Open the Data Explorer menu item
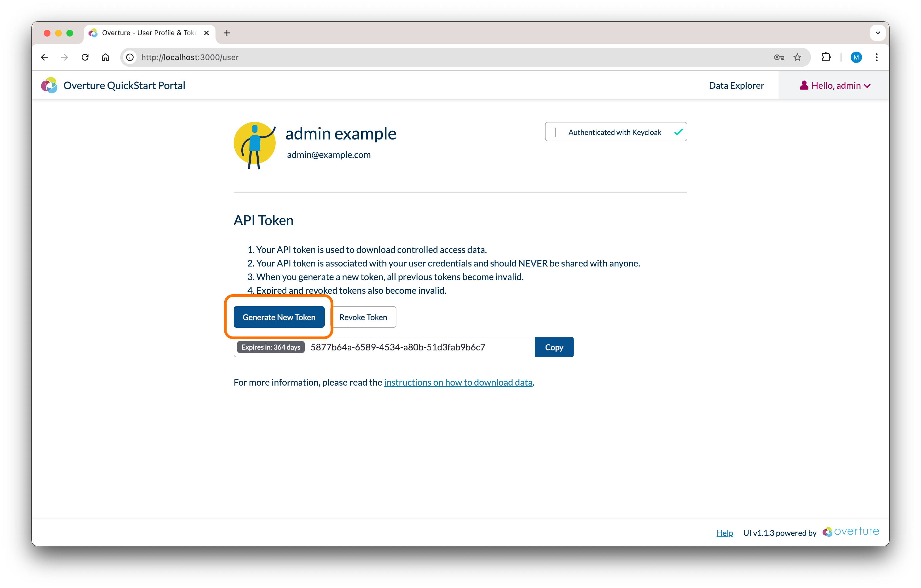This screenshot has height=588, width=921. pos(736,85)
